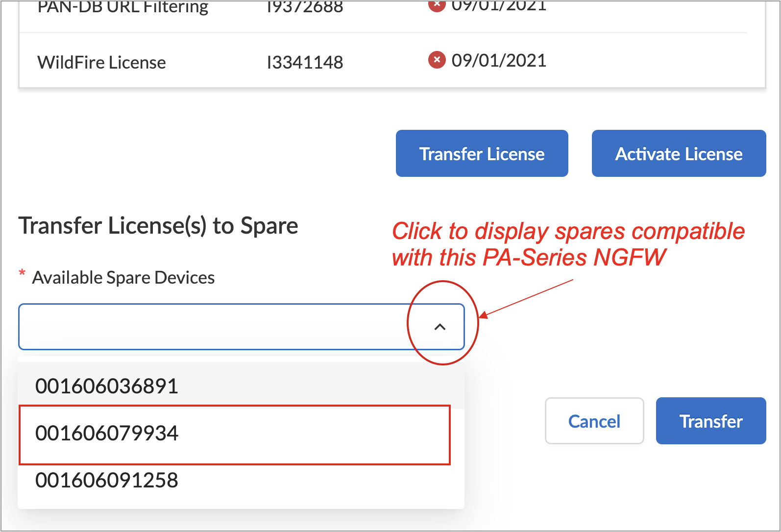Click the required asterisk next to Available Spare Devices
The width and height of the screenshot is (781, 532).
pyautogui.click(x=22, y=273)
